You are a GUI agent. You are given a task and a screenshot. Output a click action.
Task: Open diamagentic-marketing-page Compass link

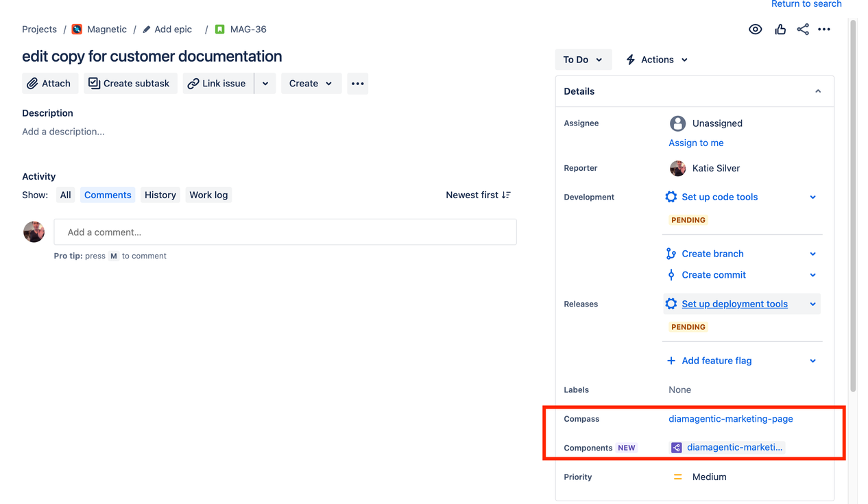point(731,419)
